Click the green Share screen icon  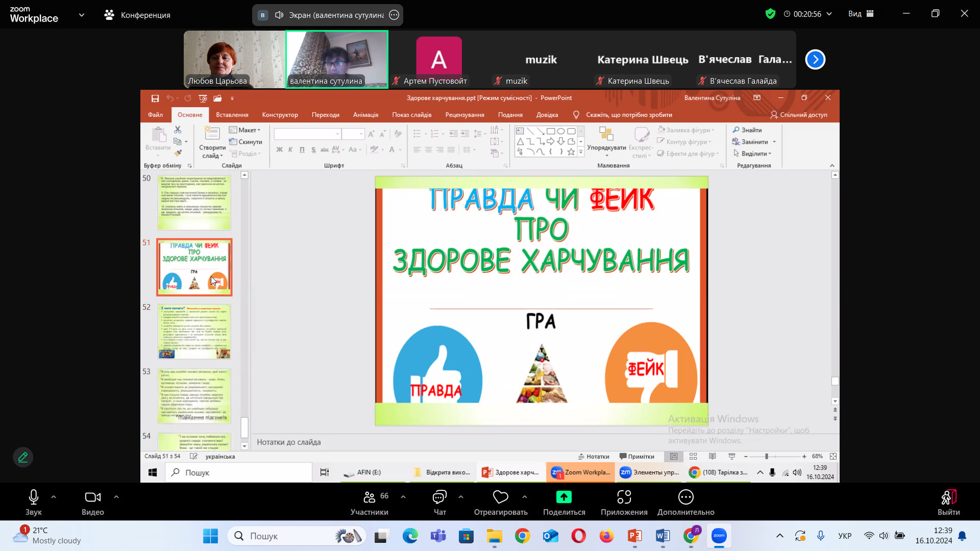point(563,497)
